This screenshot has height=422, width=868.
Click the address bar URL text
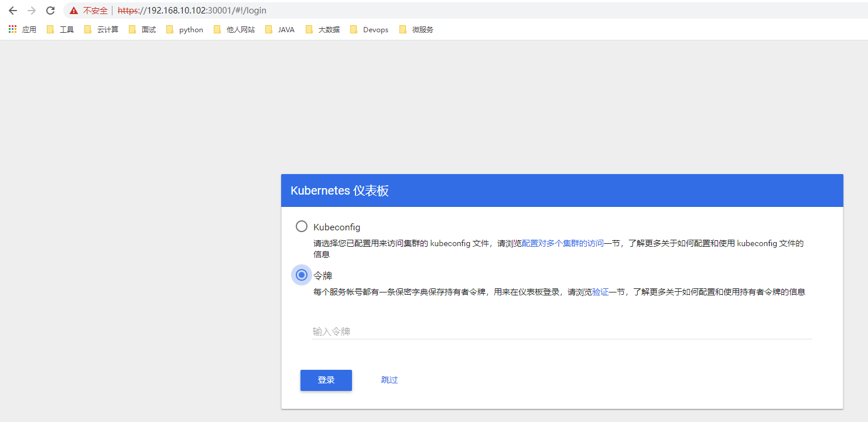tap(192, 11)
